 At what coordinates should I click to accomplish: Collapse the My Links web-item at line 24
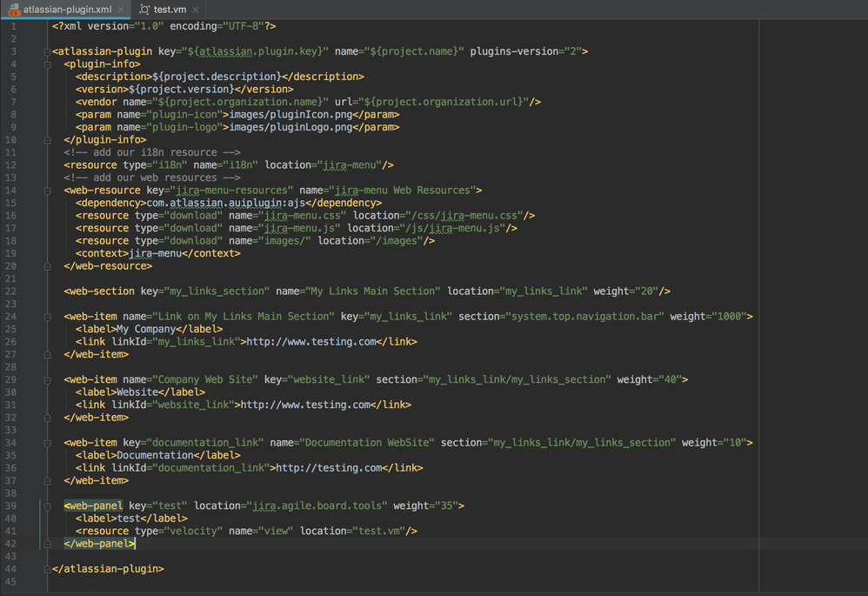48,317
